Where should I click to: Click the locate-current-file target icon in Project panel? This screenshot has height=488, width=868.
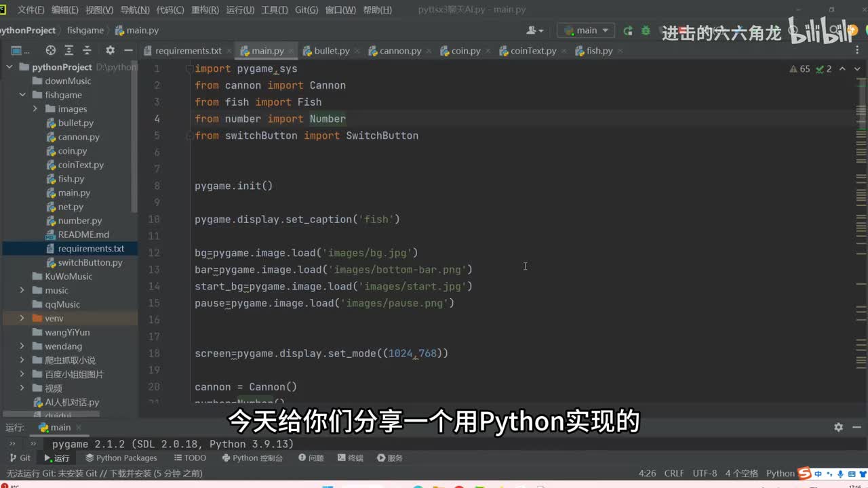click(x=50, y=50)
